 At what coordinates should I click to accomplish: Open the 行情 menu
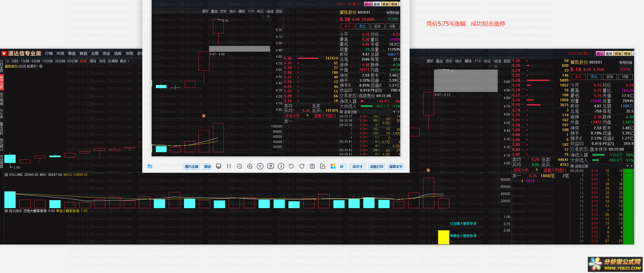49,53
